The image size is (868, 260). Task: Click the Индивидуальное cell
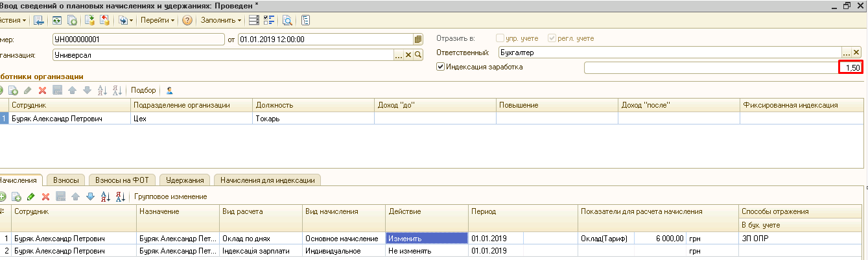[x=344, y=250]
